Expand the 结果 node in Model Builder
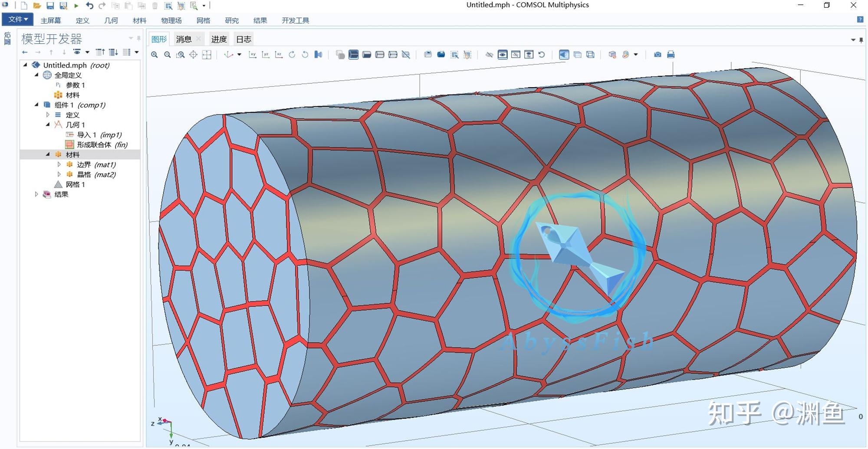 pyautogui.click(x=36, y=194)
